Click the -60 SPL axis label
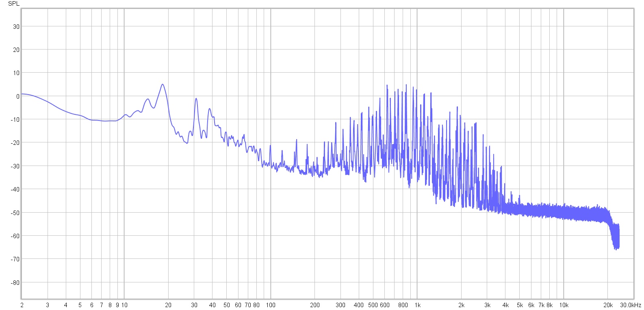The width and height of the screenshot is (644, 310). [15, 236]
